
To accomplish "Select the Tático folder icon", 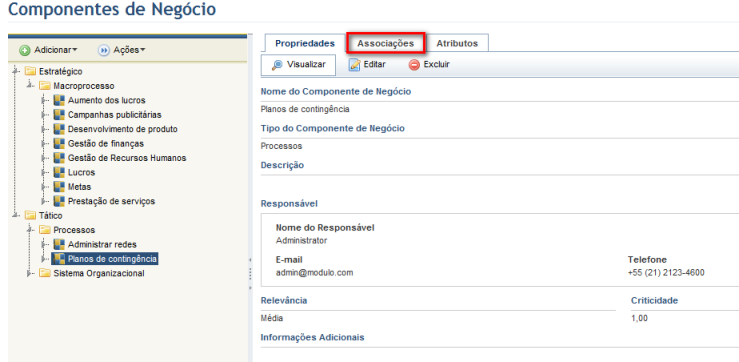I will coord(30,215).
